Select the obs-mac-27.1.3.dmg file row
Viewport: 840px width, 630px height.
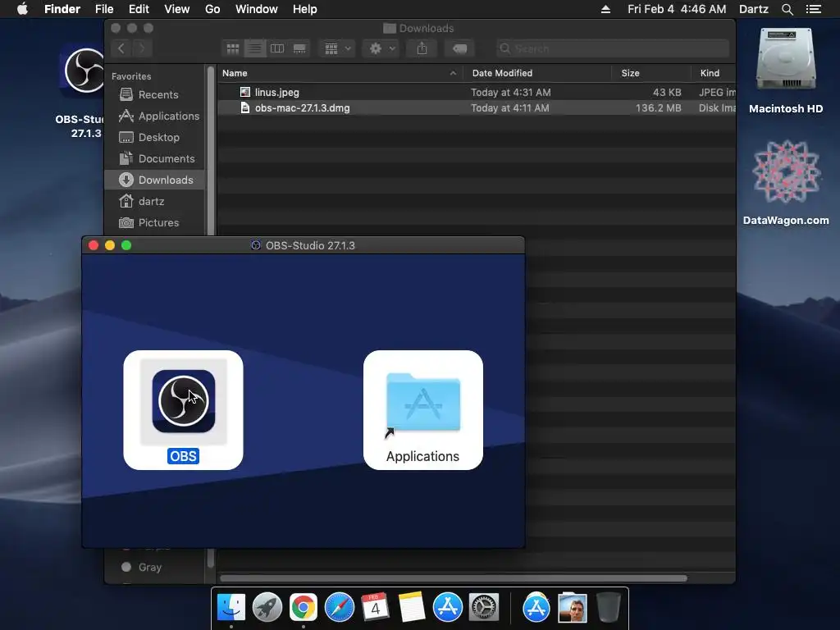tap(477, 107)
